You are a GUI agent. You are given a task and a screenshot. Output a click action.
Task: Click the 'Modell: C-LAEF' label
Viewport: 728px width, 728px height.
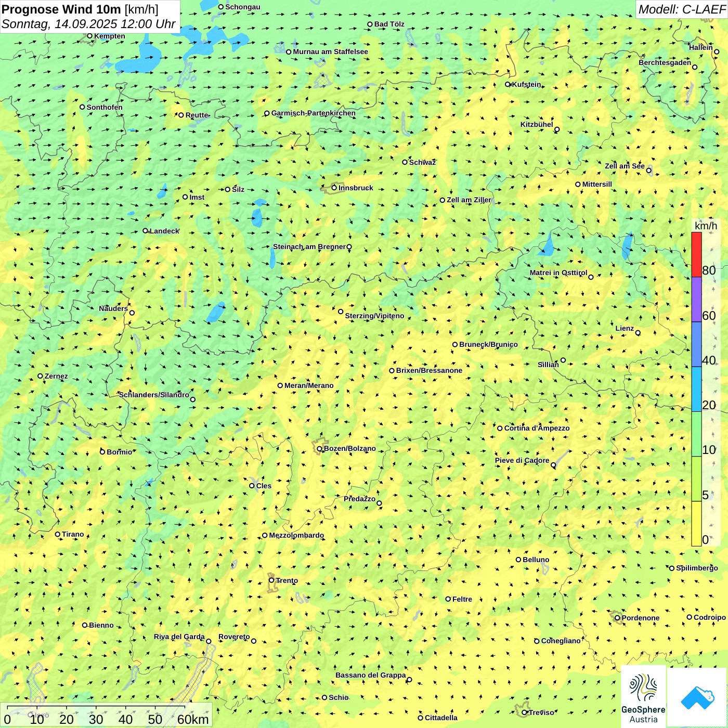682,9
